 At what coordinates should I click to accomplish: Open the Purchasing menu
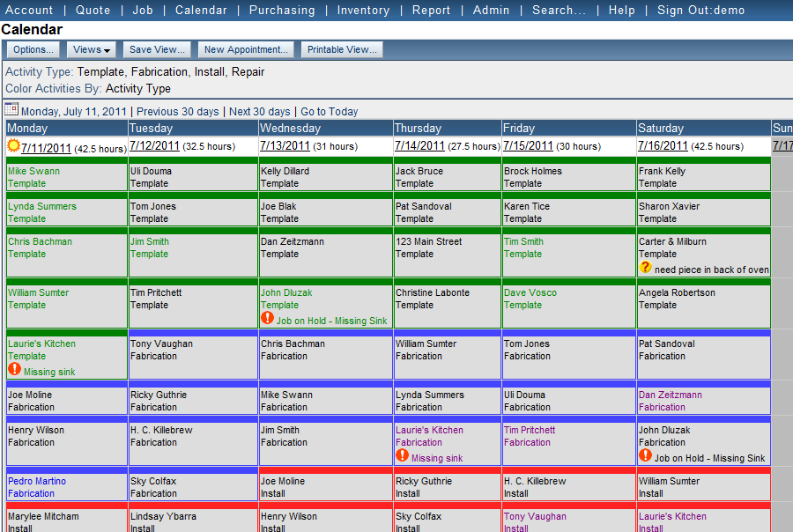tap(281, 11)
